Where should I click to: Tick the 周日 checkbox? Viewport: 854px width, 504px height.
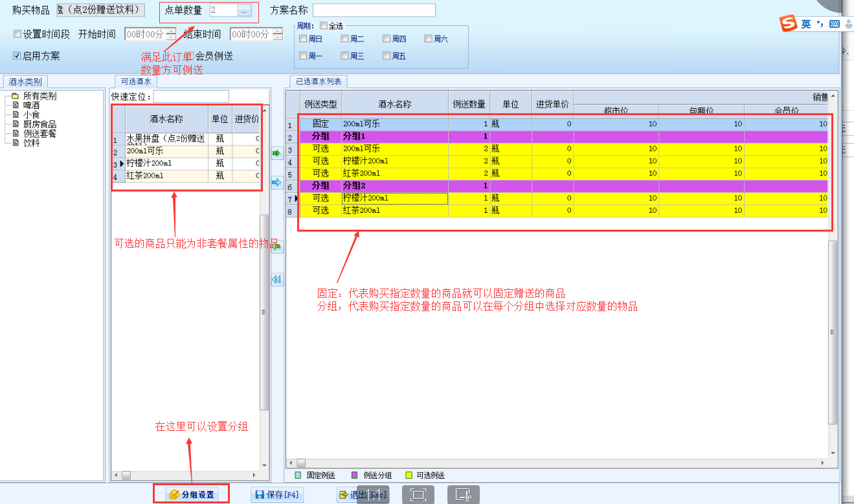coord(303,39)
